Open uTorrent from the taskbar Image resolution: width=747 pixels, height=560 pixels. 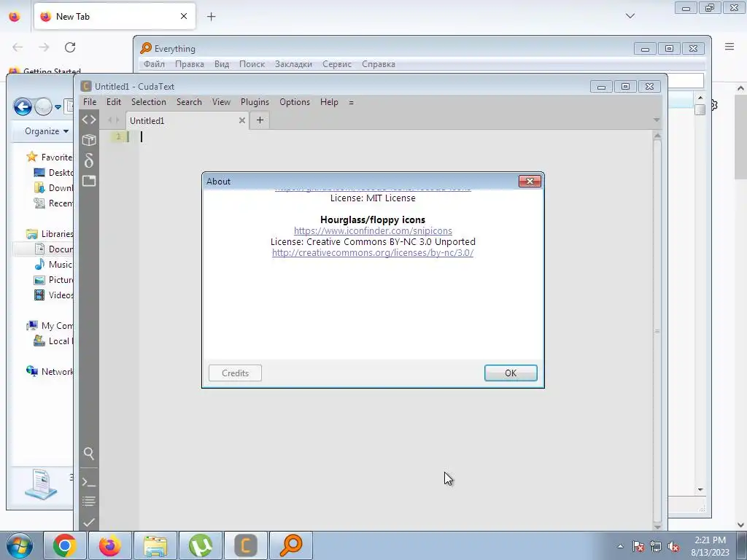pyautogui.click(x=200, y=545)
